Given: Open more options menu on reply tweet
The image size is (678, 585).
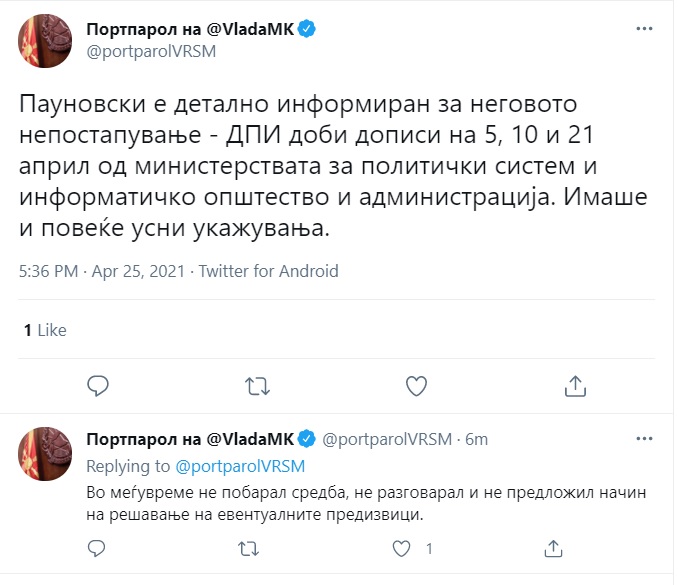Looking at the screenshot, I should pyautogui.click(x=644, y=438).
